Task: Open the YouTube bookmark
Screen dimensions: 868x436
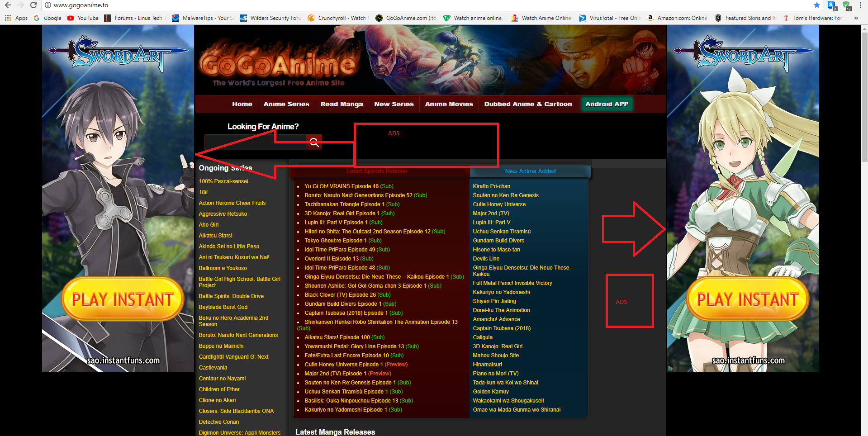Action: pos(83,18)
